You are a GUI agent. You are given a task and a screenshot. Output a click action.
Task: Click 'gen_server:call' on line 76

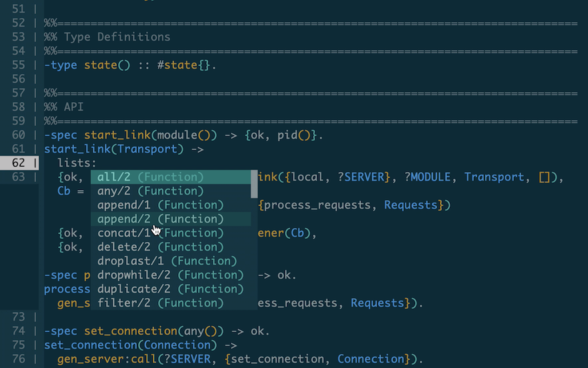coord(107,359)
